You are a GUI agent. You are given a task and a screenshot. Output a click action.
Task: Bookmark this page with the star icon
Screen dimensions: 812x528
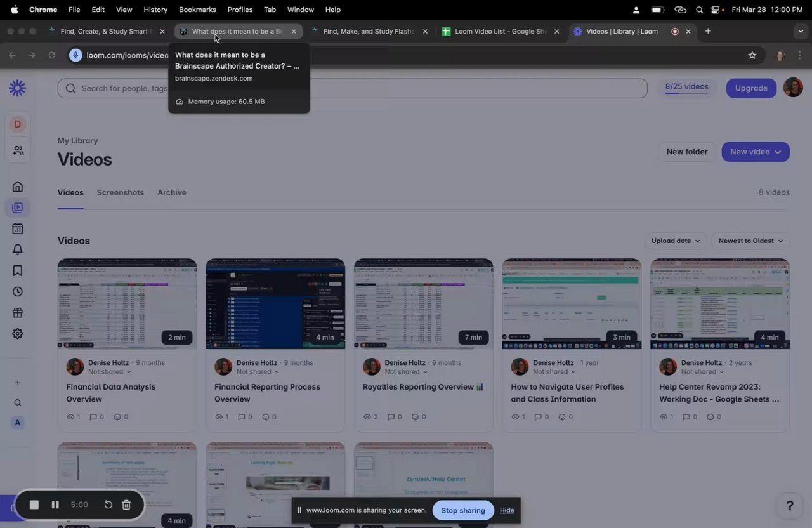click(x=752, y=55)
